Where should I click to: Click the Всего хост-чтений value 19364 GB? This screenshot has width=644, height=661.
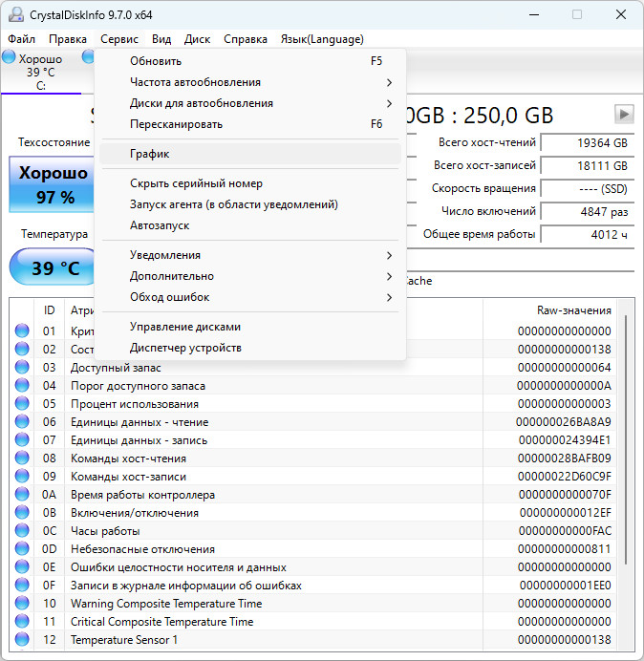click(x=588, y=142)
